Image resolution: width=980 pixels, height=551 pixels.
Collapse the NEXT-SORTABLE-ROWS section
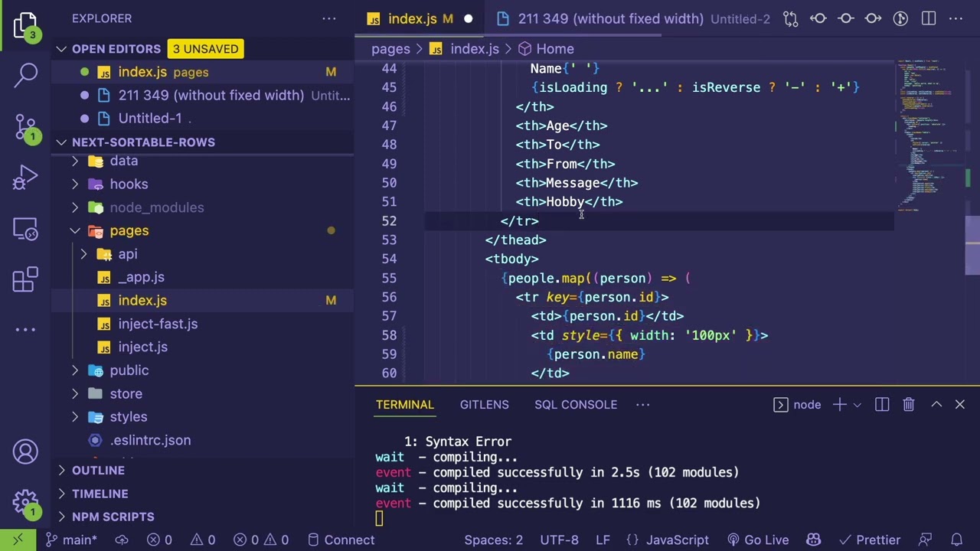(61, 142)
